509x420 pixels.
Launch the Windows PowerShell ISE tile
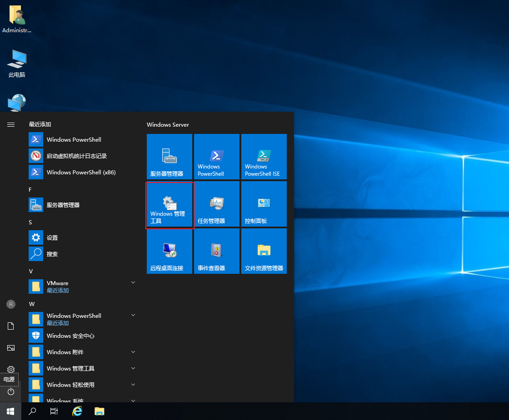264,157
